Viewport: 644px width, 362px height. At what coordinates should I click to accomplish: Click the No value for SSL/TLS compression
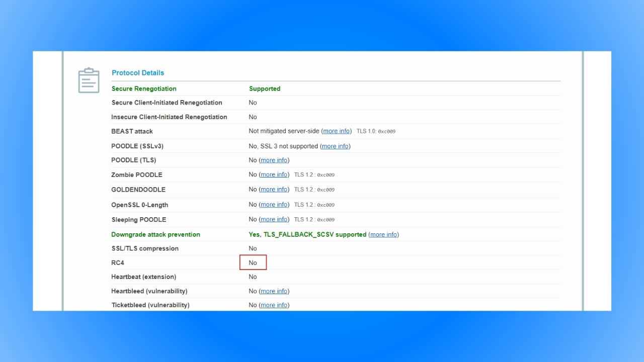(253, 248)
